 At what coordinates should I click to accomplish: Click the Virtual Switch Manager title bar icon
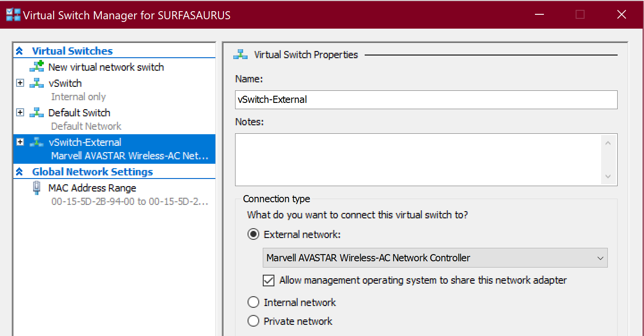pos(13,15)
